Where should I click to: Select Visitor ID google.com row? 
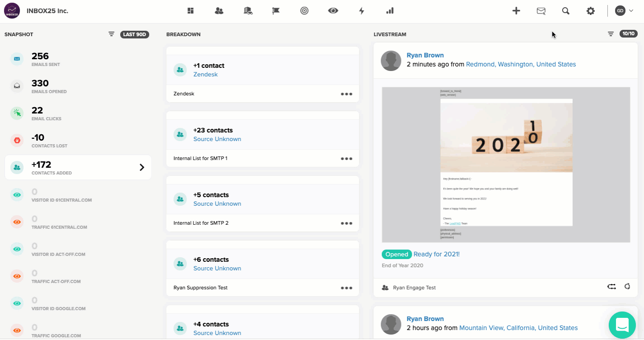(78, 303)
